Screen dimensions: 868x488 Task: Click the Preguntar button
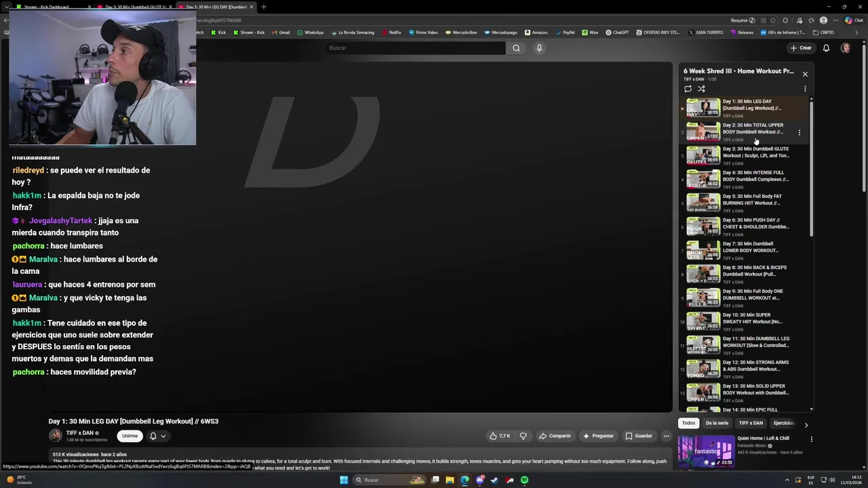(x=597, y=436)
